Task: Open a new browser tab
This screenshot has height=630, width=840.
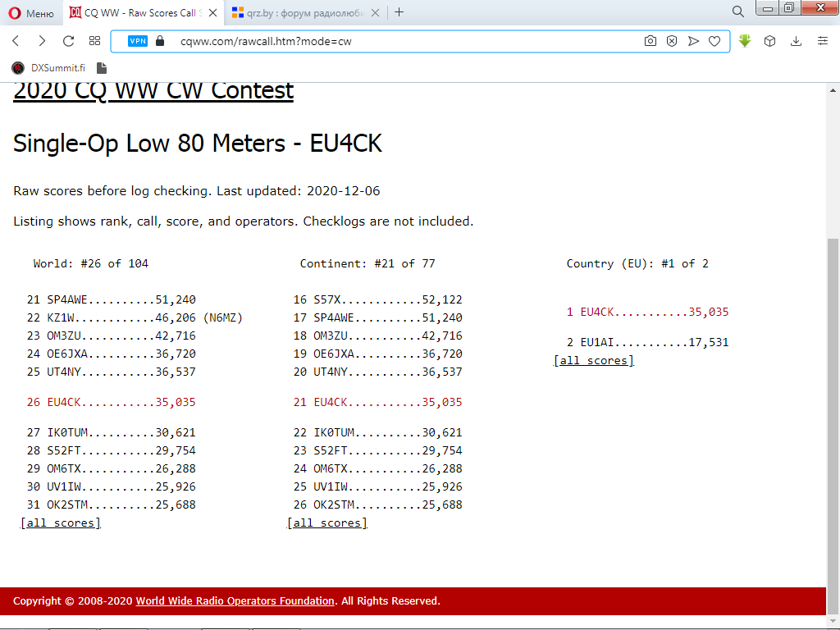Action: [399, 12]
